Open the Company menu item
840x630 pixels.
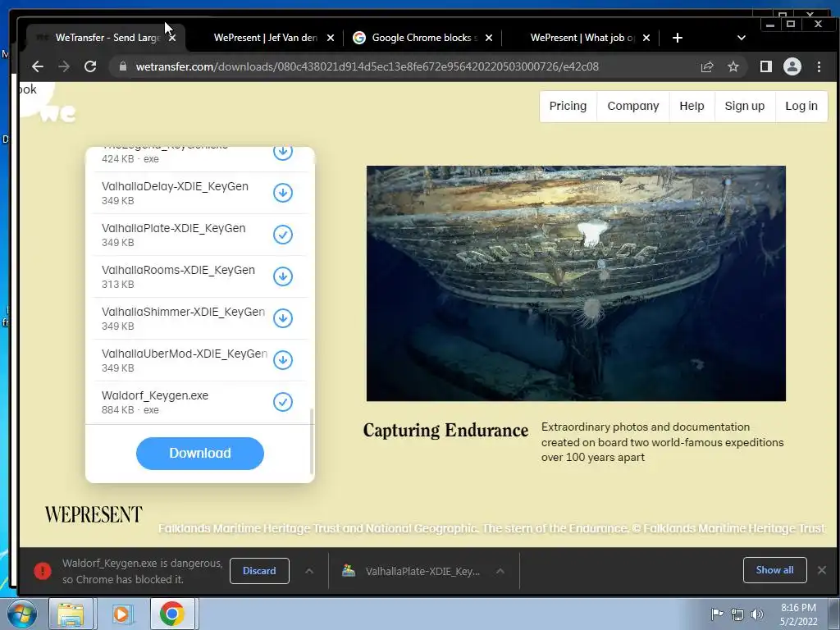(x=633, y=106)
